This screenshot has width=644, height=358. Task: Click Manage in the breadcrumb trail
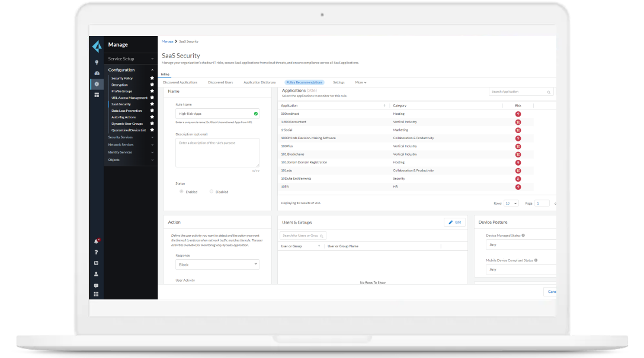(166, 41)
